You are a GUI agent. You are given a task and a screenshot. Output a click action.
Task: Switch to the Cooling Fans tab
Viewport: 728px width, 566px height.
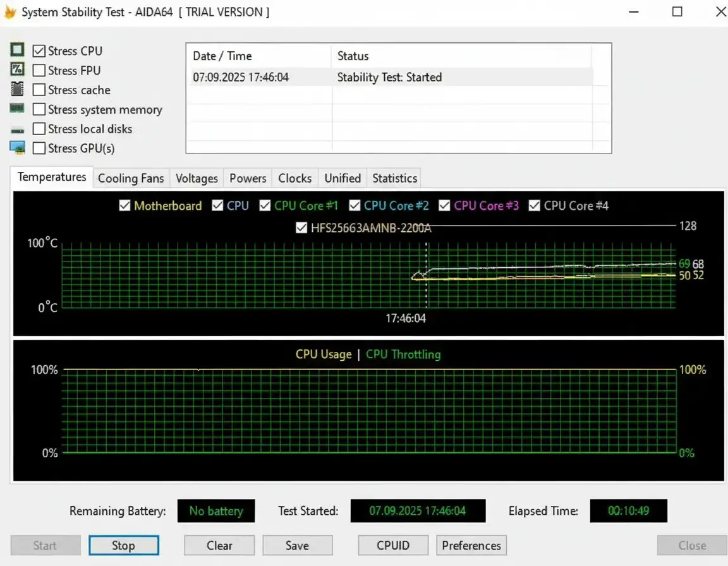(x=131, y=179)
